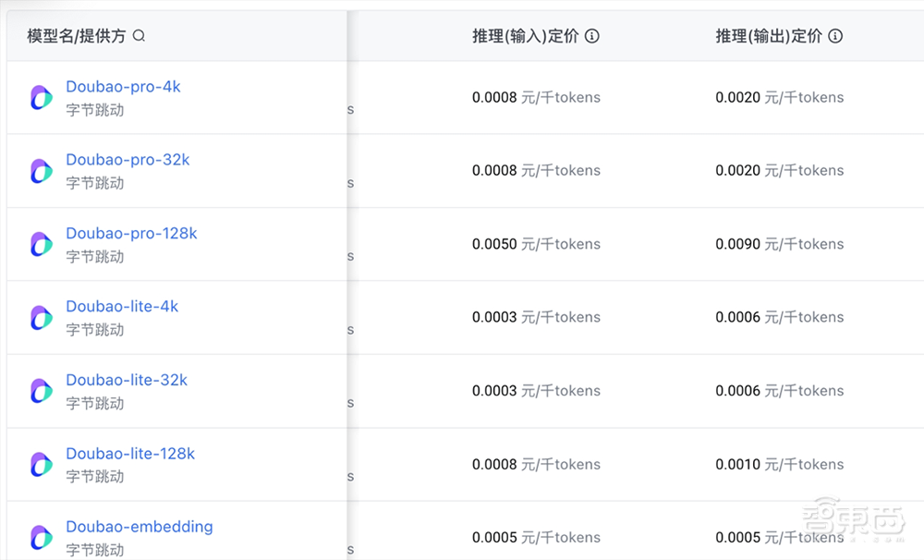Click info icon next to 推理(输入)定价
This screenshot has height=560, width=924.
(x=592, y=36)
